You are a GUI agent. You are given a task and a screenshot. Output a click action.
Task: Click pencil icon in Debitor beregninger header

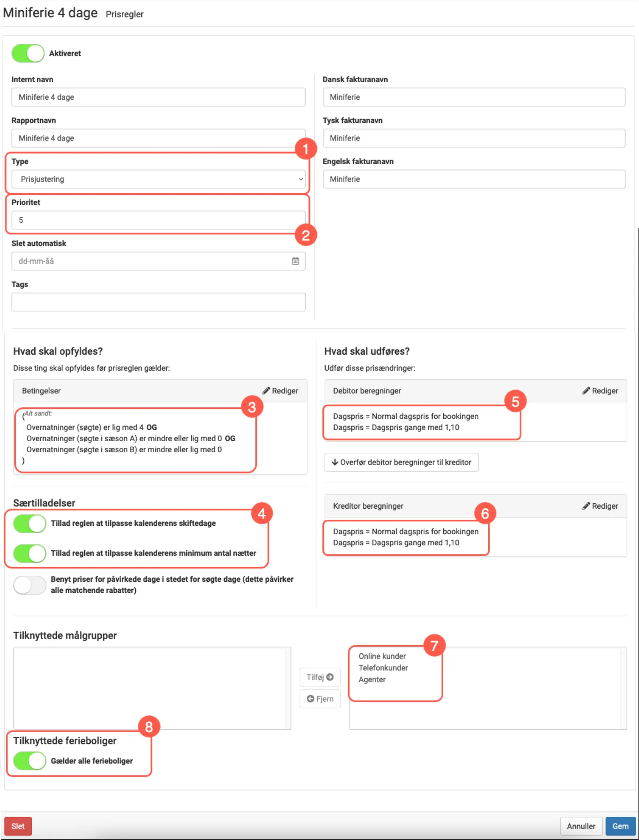point(586,391)
